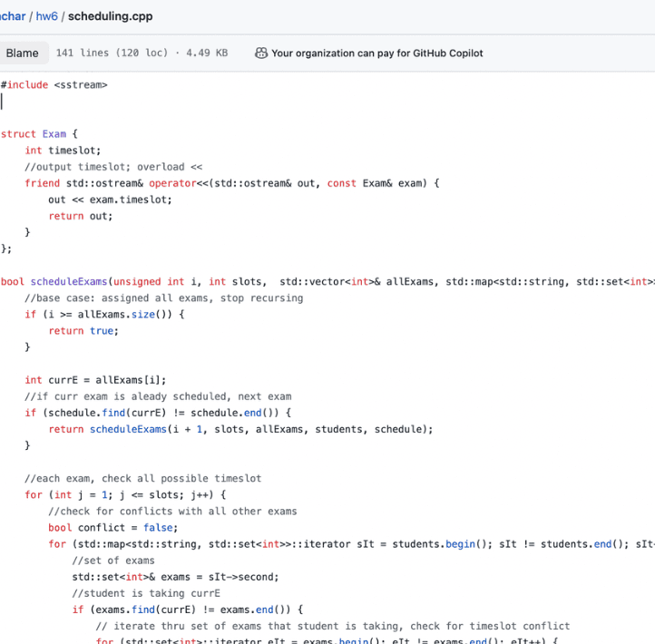Click the '141 lines (120 loc) · 4.49 KB' file info text
This screenshot has width=655, height=644.
click(142, 53)
